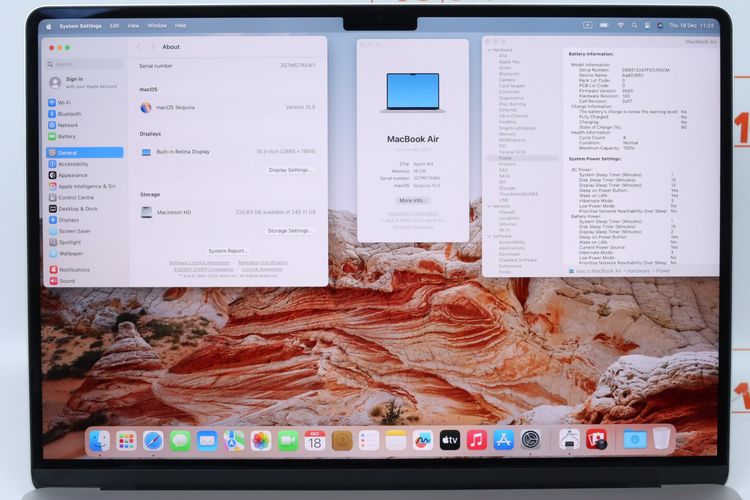This screenshot has width=750, height=500.
Task: Open the Photos app in Dock
Action: click(261, 440)
